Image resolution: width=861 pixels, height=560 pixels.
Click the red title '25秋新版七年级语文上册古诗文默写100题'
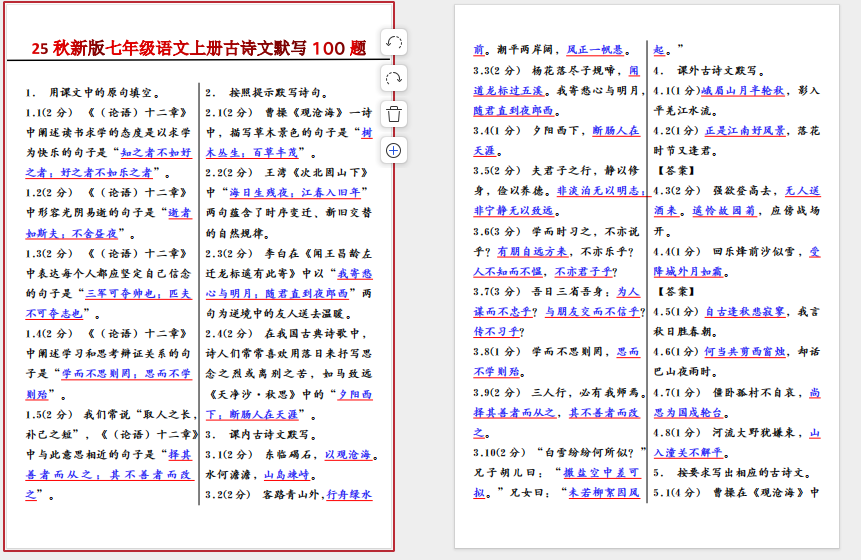point(198,48)
